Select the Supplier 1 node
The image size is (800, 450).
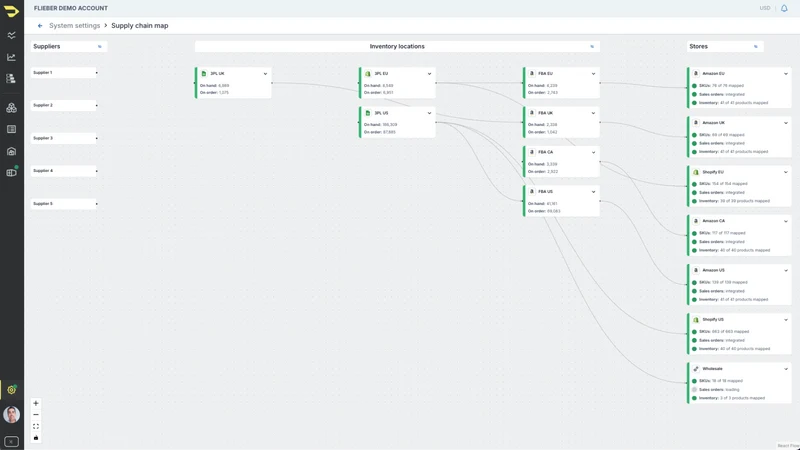pos(64,72)
